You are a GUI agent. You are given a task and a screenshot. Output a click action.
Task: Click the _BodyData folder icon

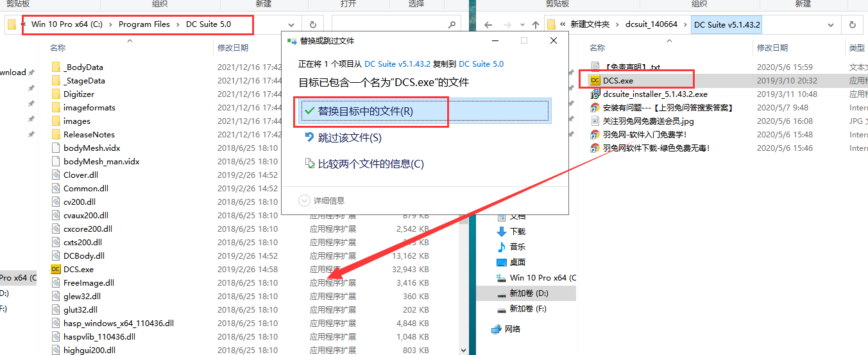pyautogui.click(x=56, y=67)
